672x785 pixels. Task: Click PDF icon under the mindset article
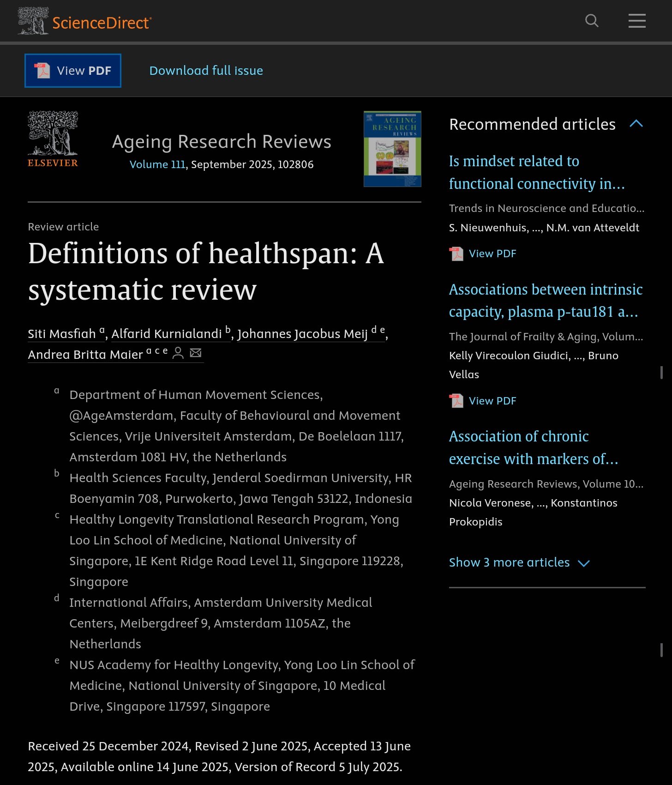pos(456,254)
